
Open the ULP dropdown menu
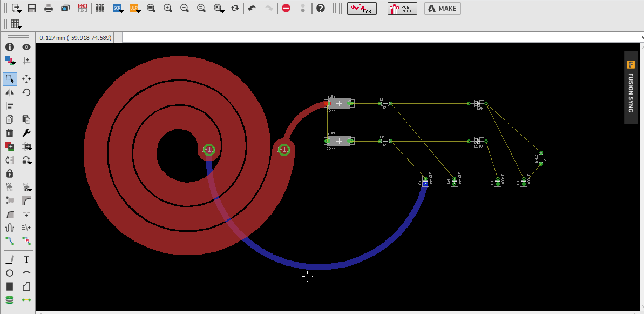point(134,8)
